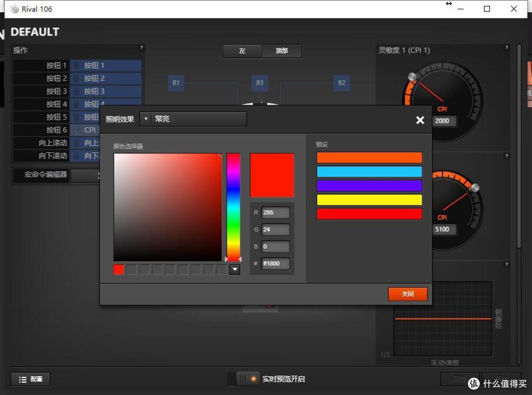This screenshot has height=395, width=532.
Task: Select the B2 button marker
Action: (342, 83)
